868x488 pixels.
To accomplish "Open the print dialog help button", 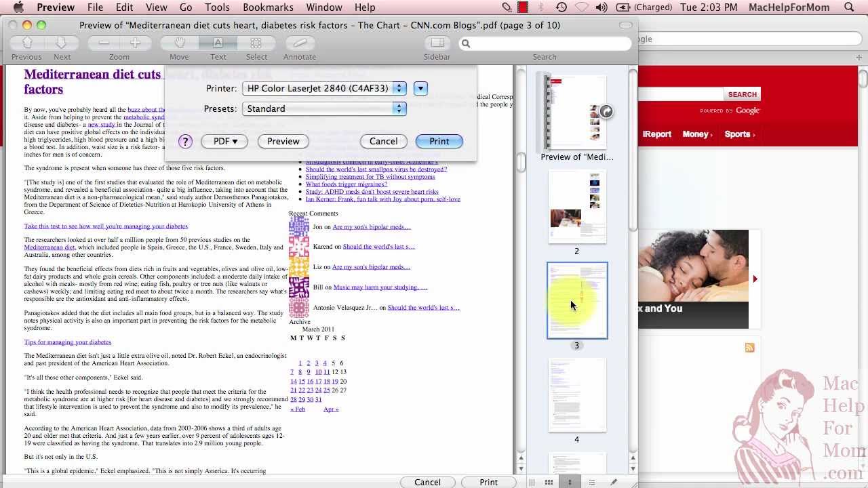I will click(x=185, y=142).
